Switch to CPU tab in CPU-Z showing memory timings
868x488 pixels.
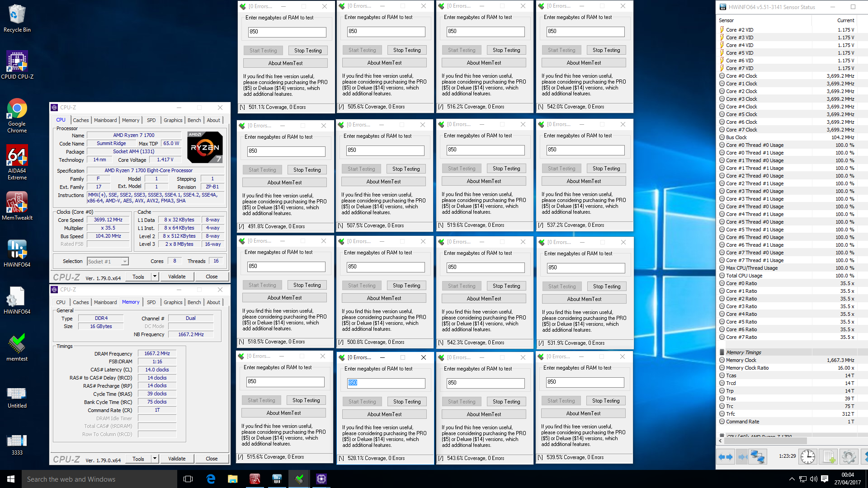(61, 302)
